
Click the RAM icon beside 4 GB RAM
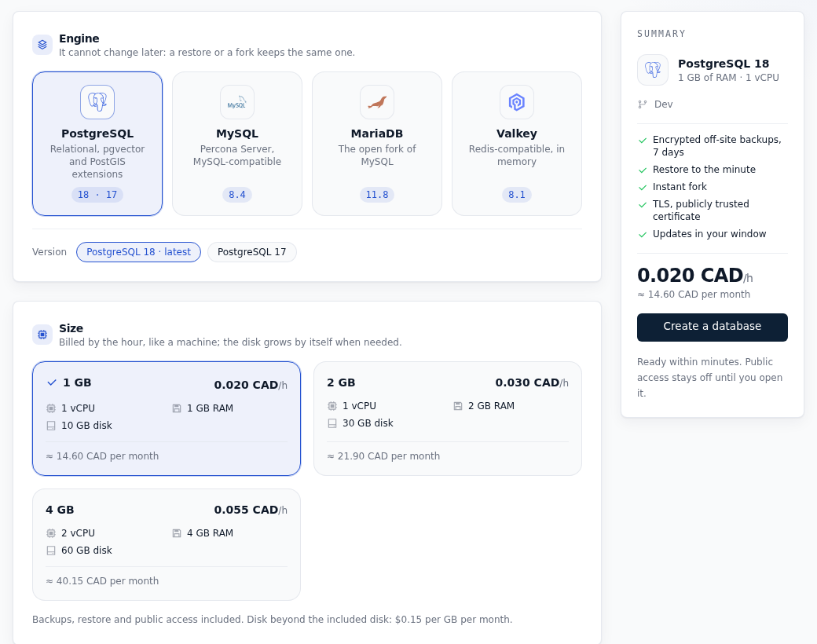[177, 533]
